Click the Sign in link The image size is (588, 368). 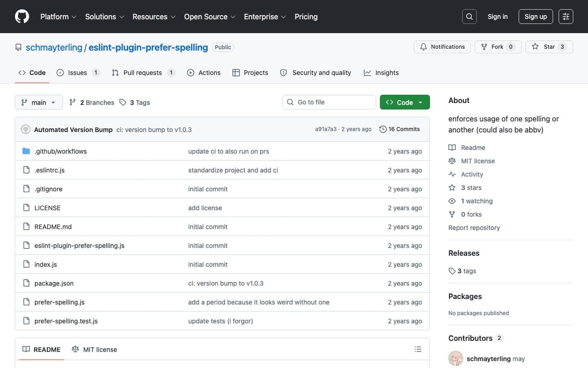pos(498,17)
